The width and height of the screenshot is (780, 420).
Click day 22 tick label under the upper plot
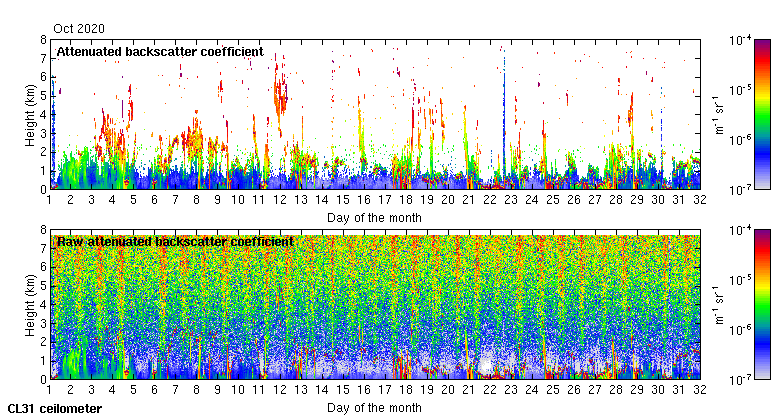490,200
